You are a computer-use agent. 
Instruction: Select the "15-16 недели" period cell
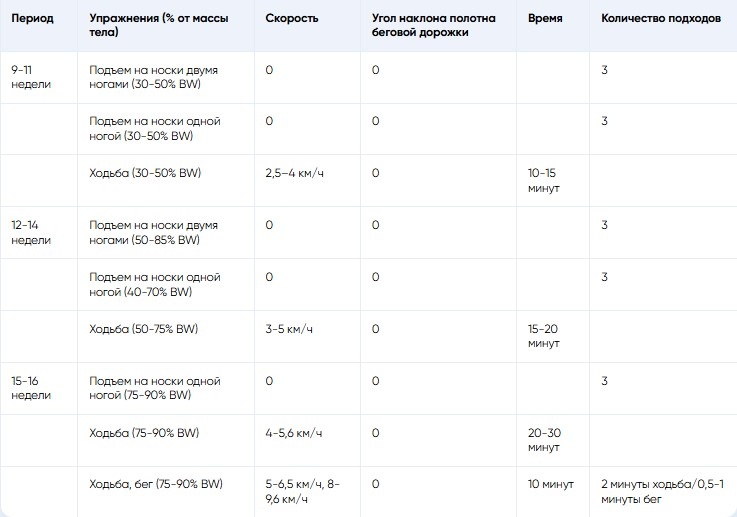tap(33, 389)
